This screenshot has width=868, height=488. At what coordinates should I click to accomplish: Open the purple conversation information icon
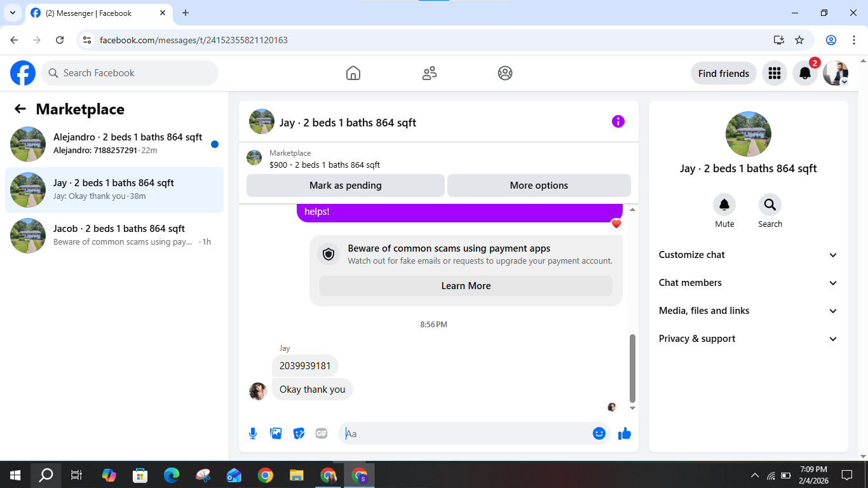(x=618, y=121)
